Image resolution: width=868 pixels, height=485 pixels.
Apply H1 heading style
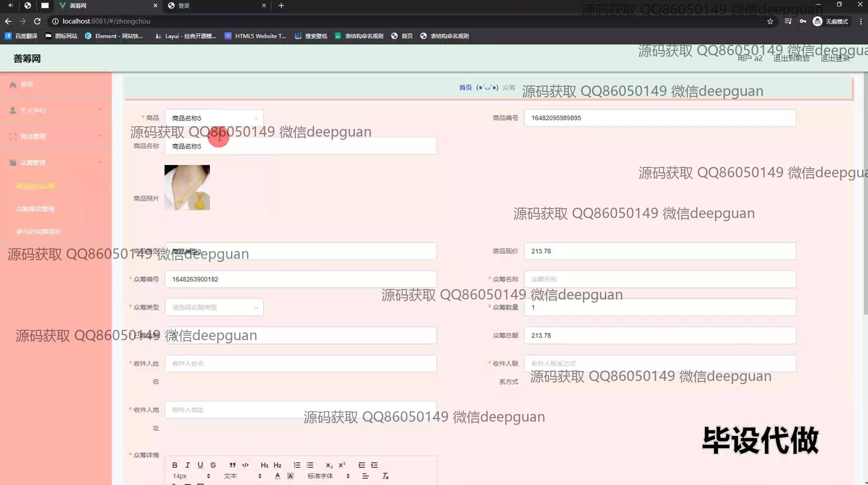click(264, 465)
